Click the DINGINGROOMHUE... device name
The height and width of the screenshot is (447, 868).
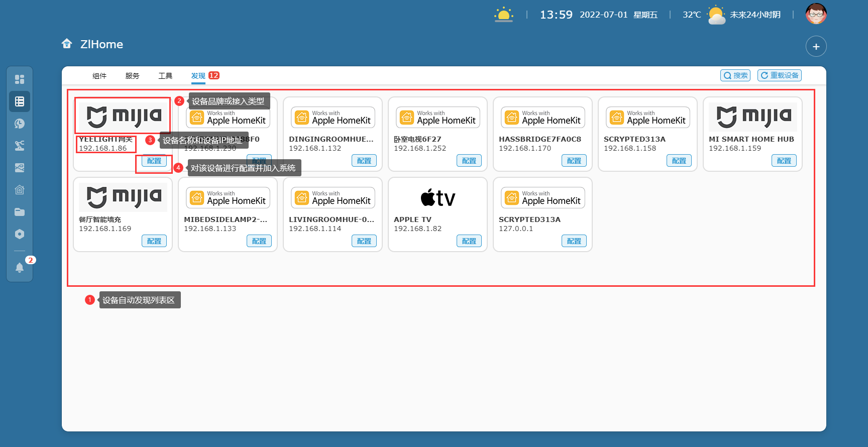coord(332,139)
